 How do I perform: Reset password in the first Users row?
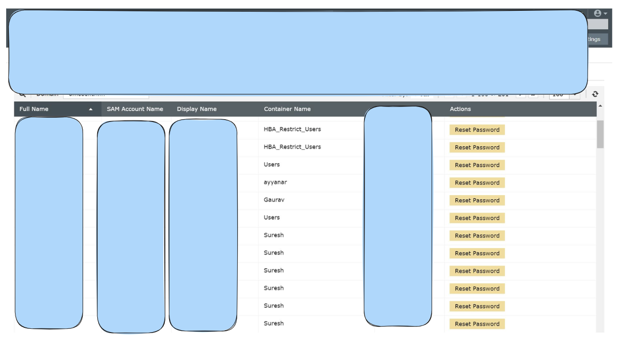tap(477, 165)
